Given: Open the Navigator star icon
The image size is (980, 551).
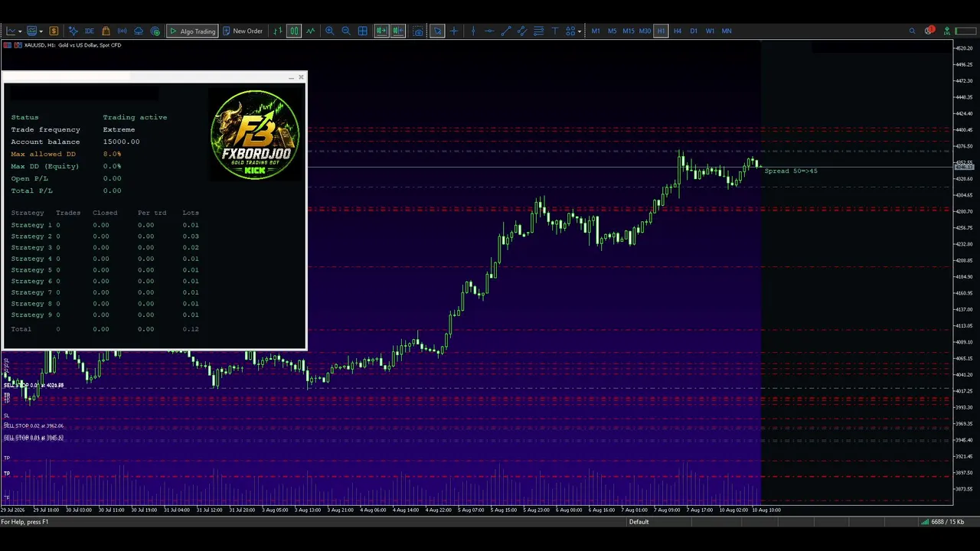Looking at the screenshot, I should pyautogui.click(x=73, y=31).
